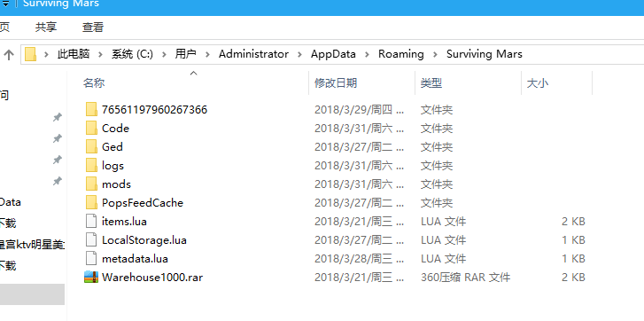
Task: Sort by 类型 column header
Action: click(431, 83)
